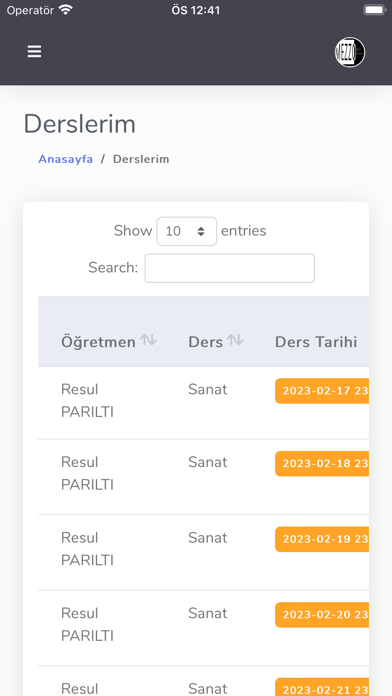Open the hamburger menu
This screenshot has width=392, height=696.
click(34, 51)
